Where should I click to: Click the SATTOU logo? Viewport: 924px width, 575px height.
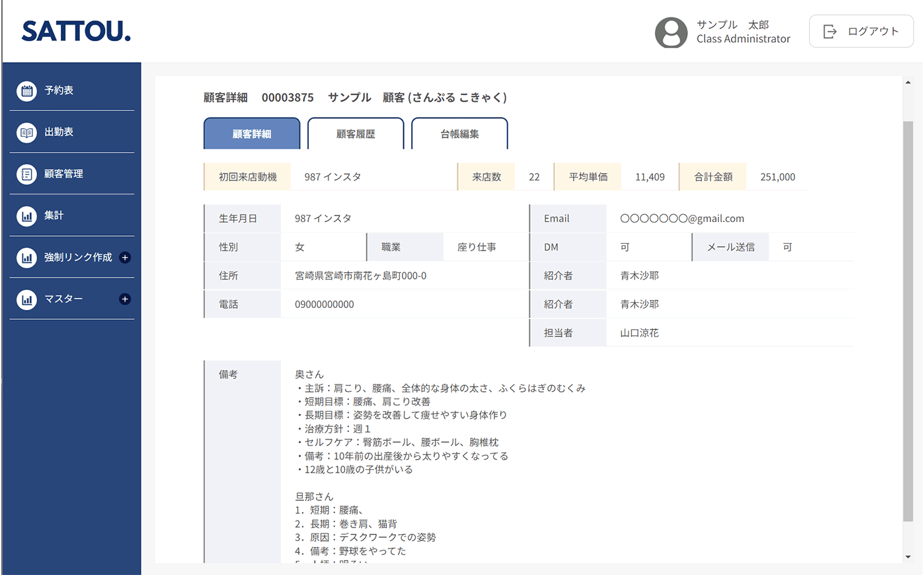click(76, 31)
